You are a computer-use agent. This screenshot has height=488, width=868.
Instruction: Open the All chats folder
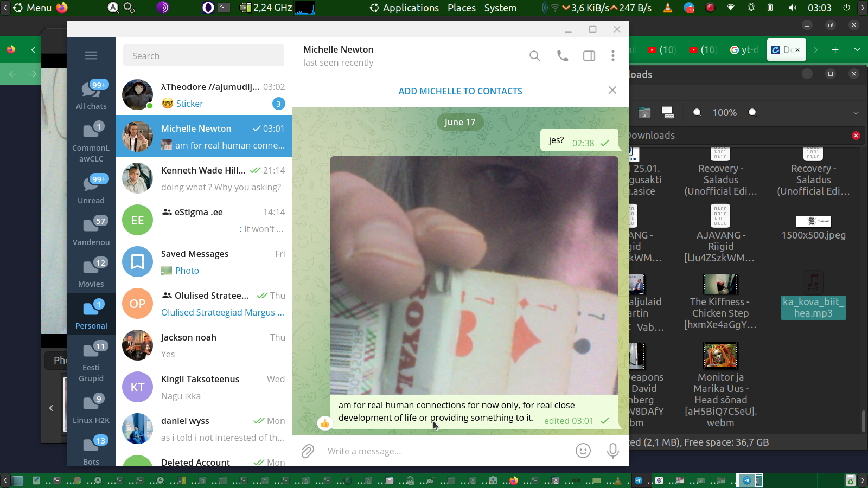(91, 95)
